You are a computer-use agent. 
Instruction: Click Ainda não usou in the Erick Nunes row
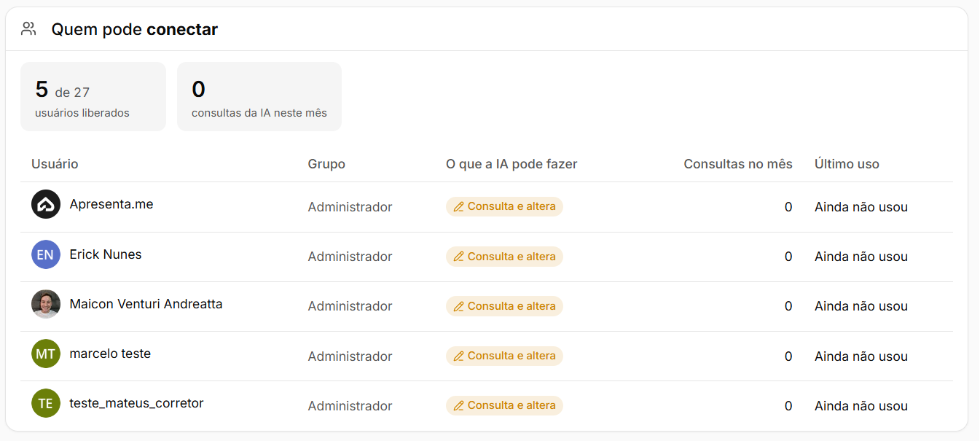point(861,257)
